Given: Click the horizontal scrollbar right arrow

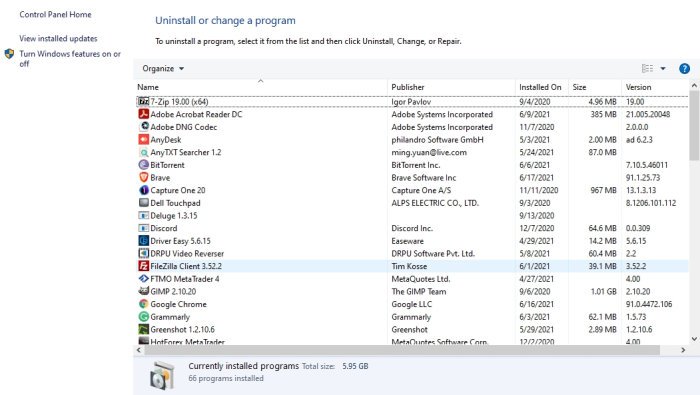Looking at the screenshot, I should click(683, 350).
